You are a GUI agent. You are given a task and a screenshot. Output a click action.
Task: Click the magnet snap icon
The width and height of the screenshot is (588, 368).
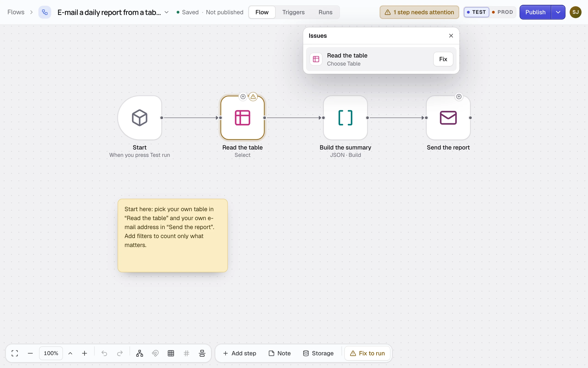(x=155, y=353)
